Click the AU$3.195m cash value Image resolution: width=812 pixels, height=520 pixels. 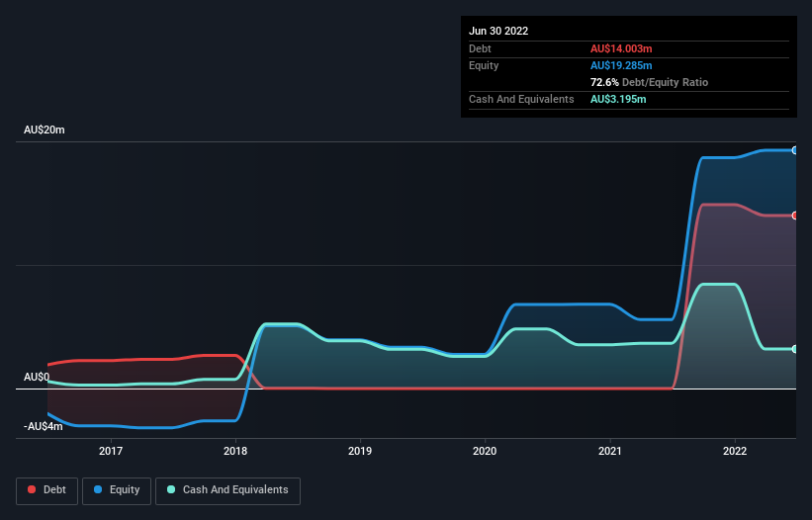(x=618, y=99)
